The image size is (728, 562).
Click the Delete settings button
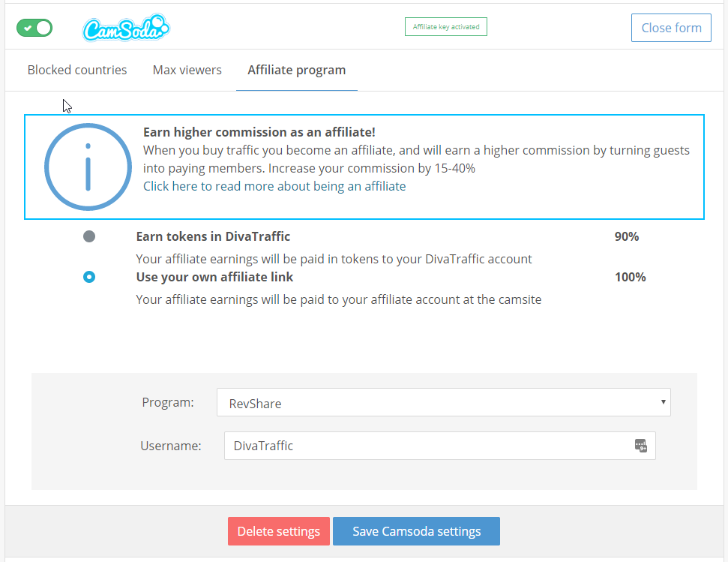pyautogui.click(x=279, y=531)
